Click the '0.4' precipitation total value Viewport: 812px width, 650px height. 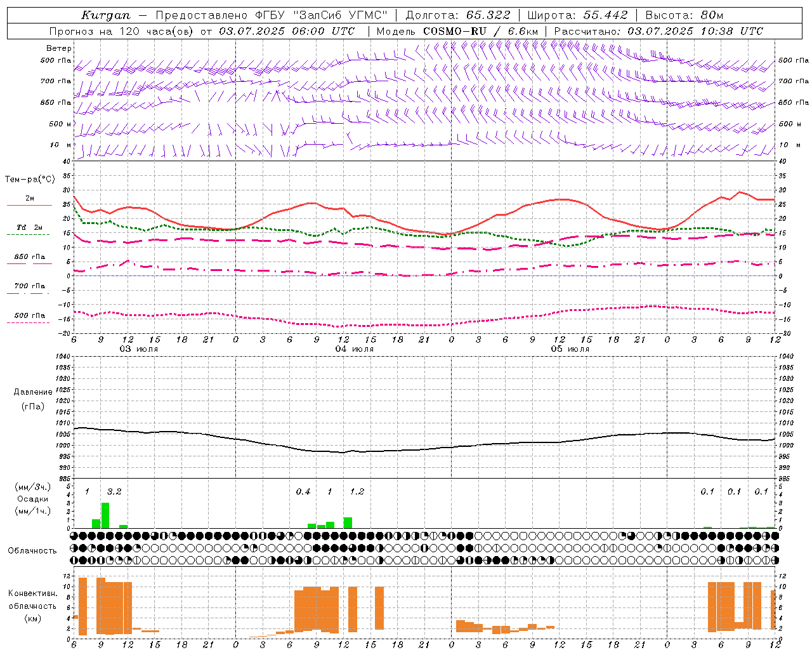(303, 491)
